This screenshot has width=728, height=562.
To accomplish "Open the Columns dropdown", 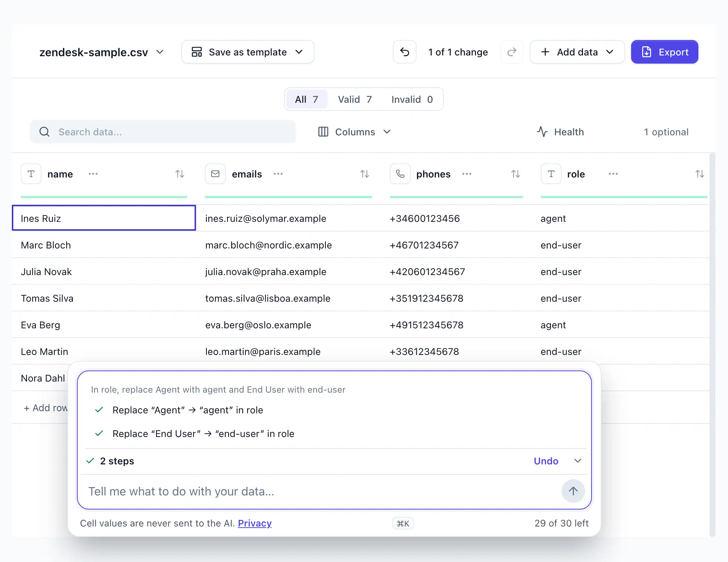I will coord(354,132).
